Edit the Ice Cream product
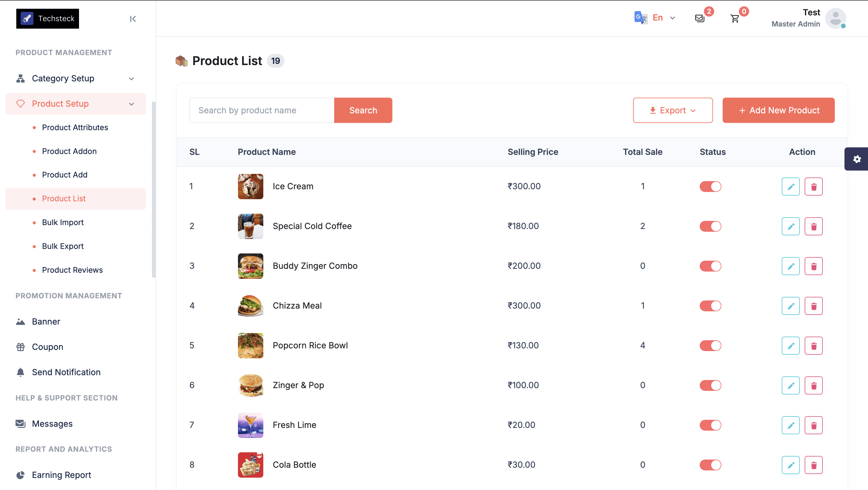 tap(790, 187)
